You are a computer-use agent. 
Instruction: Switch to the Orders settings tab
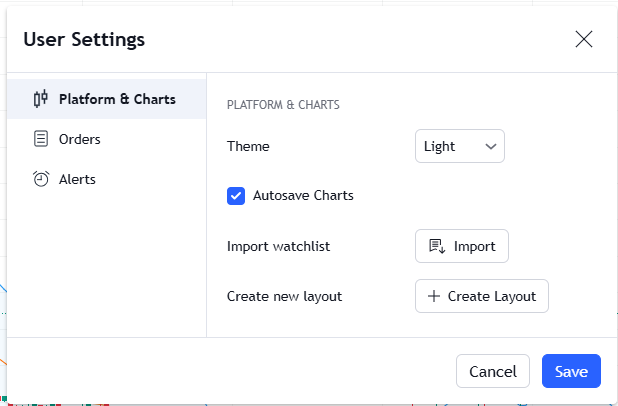click(79, 139)
